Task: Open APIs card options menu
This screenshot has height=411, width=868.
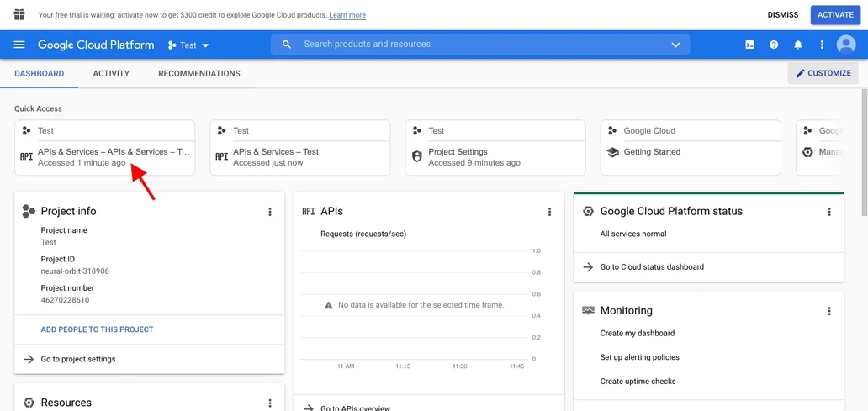Action: 550,211
